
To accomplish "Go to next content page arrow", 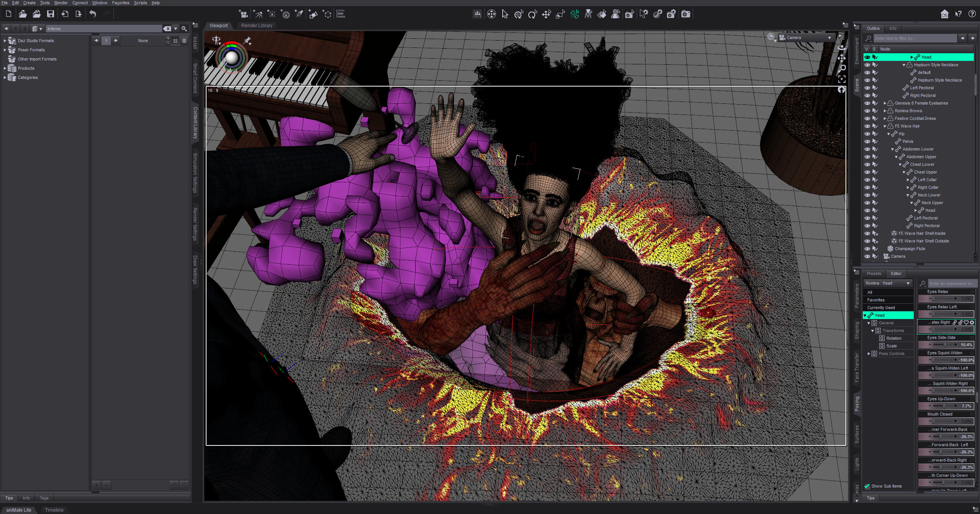I will tap(115, 41).
